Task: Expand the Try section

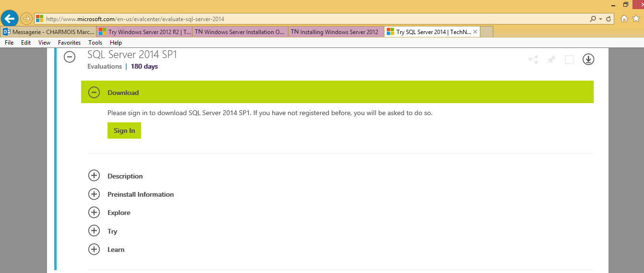Action: (94, 231)
